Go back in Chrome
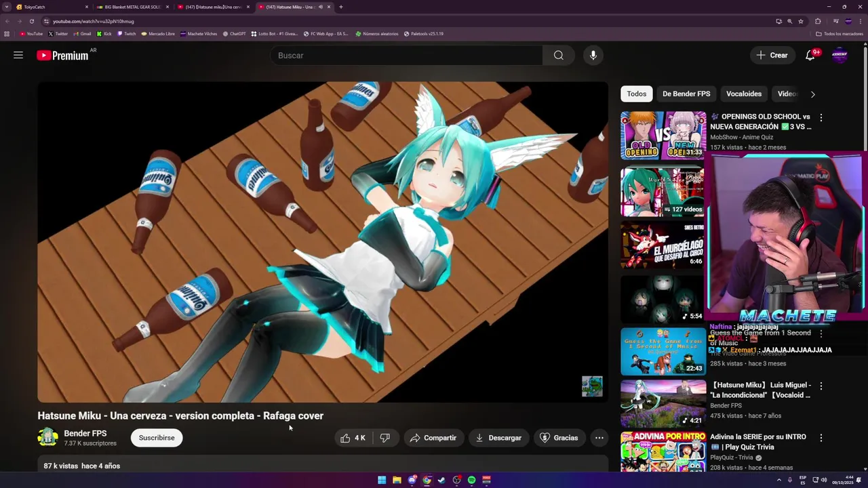The image size is (868, 488). 7,21
